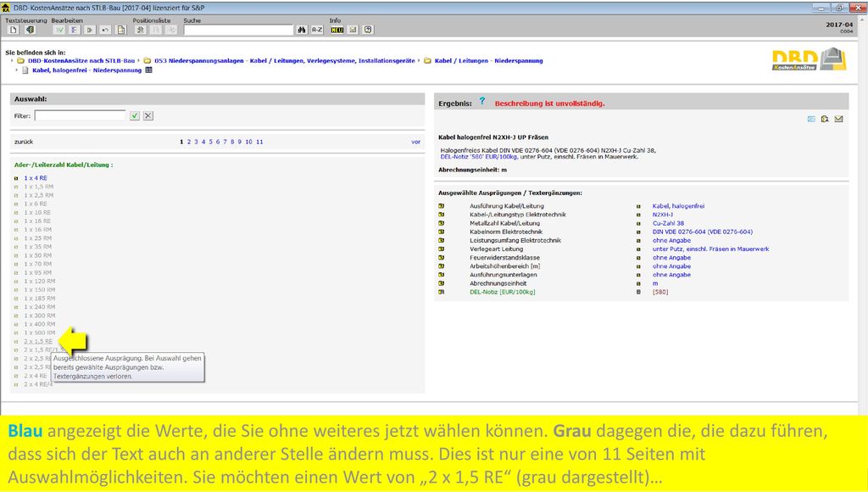Click yellow icon beside Metallzahl Kabel/Leitung

point(441,223)
